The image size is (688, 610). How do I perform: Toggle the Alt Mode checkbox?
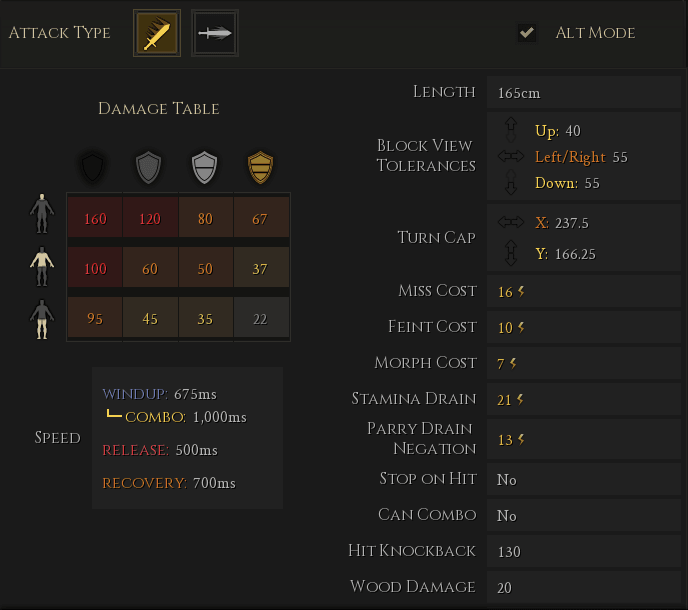tap(526, 33)
